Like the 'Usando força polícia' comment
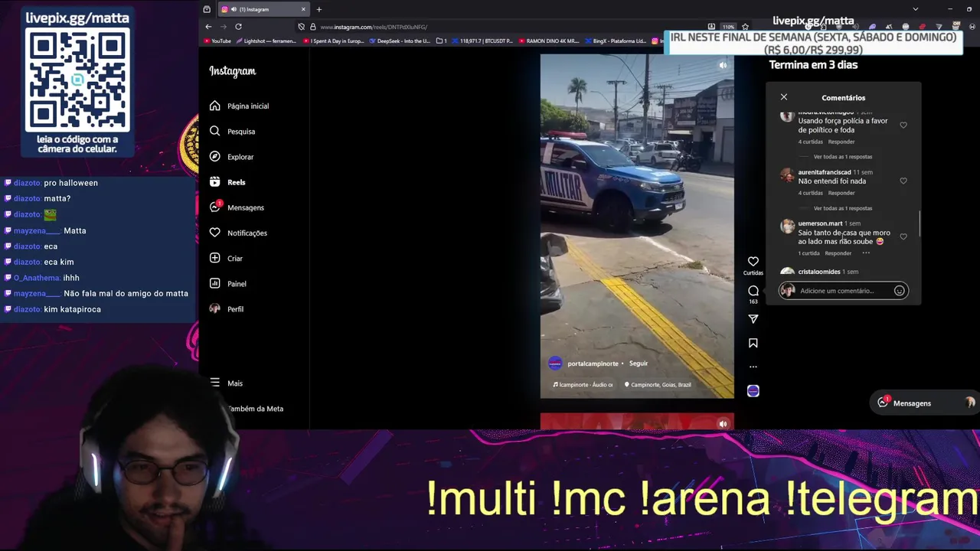980x551 pixels. coord(903,126)
